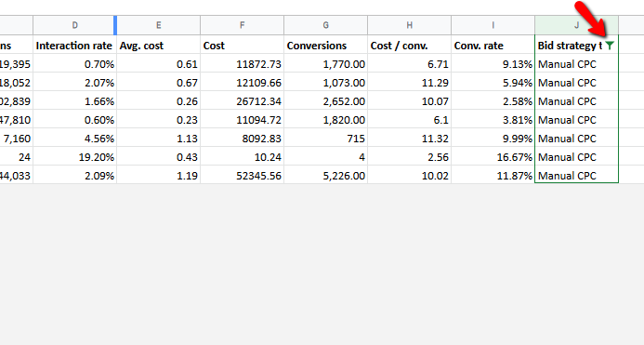The image size is (644, 345).
Task: Select the Cost / conv. cell with 2.56
Action: point(410,157)
